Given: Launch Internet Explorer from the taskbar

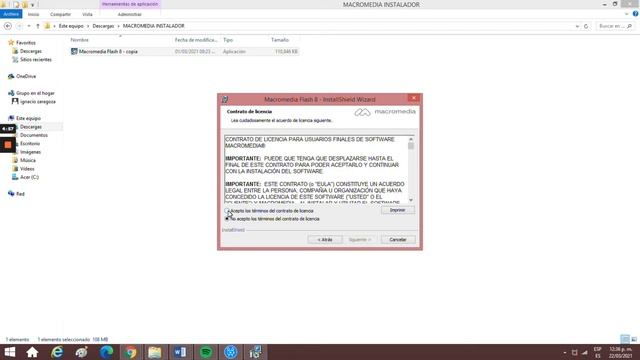Looking at the screenshot, I should (57, 352).
